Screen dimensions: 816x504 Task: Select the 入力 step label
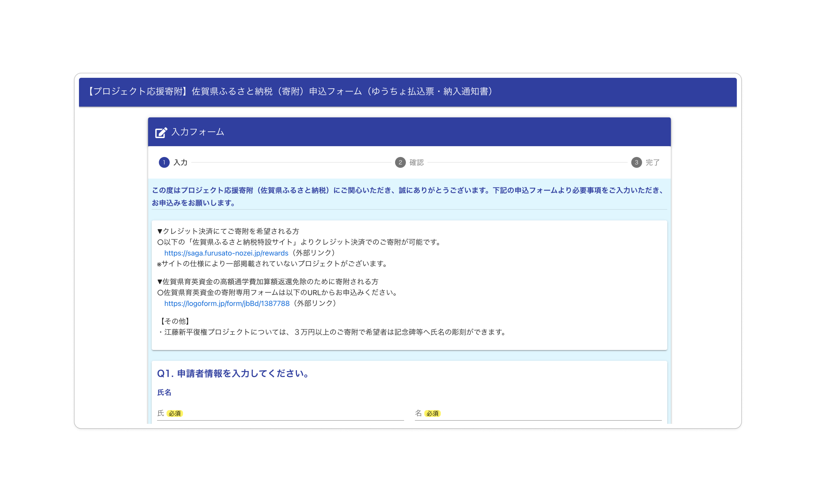(x=180, y=162)
